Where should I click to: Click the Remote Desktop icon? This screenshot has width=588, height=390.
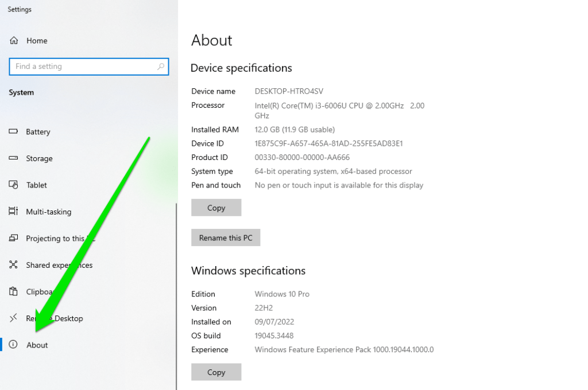[x=13, y=318]
